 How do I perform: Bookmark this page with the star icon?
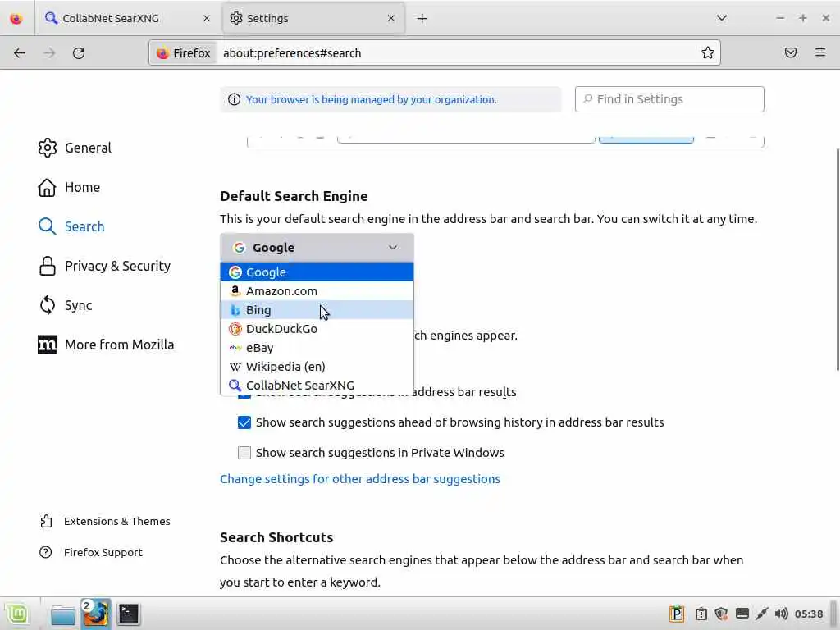coord(708,52)
